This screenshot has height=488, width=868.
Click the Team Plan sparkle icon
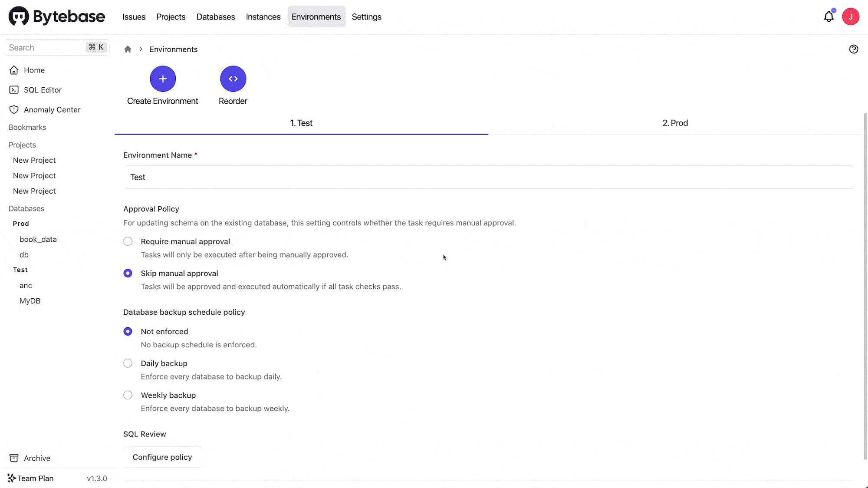12,478
